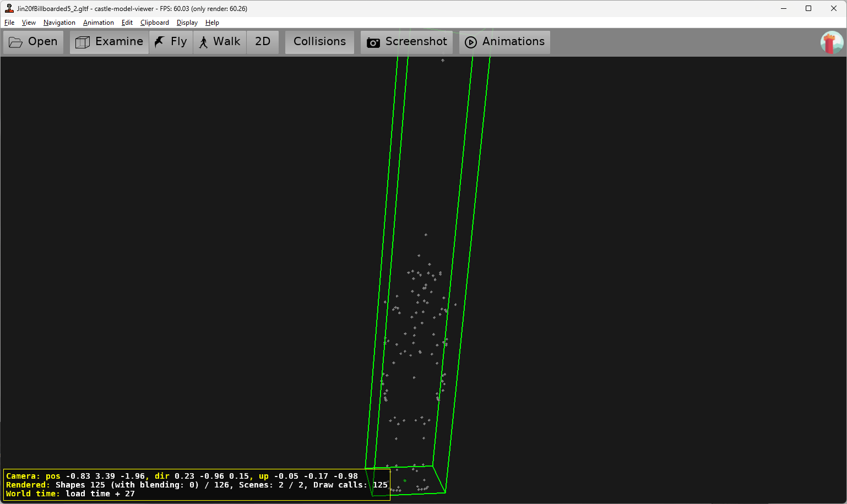The width and height of the screenshot is (847, 504).
Task: Click the Castle Game Engine logo
Action: click(x=831, y=42)
